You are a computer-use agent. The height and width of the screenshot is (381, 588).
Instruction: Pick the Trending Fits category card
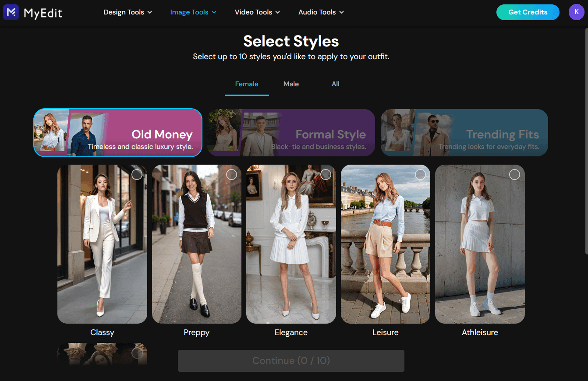click(x=464, y=133)
